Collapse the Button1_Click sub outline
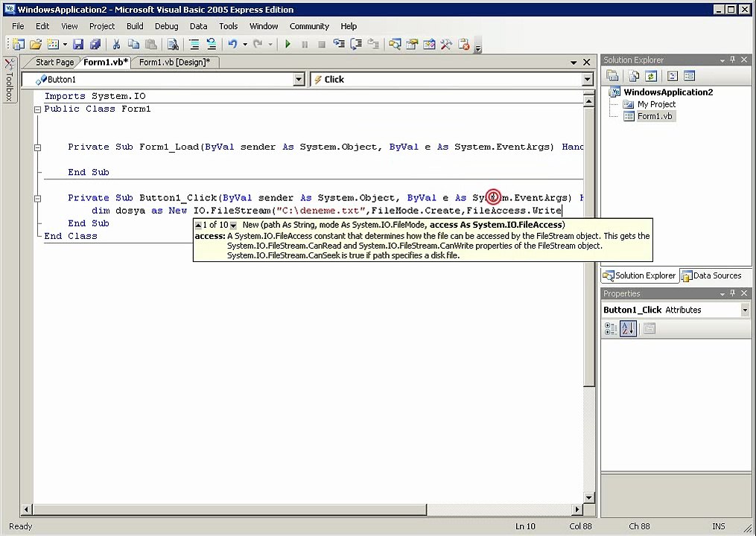756x536 pixels. pyautogui.click(x=37, y=198)
